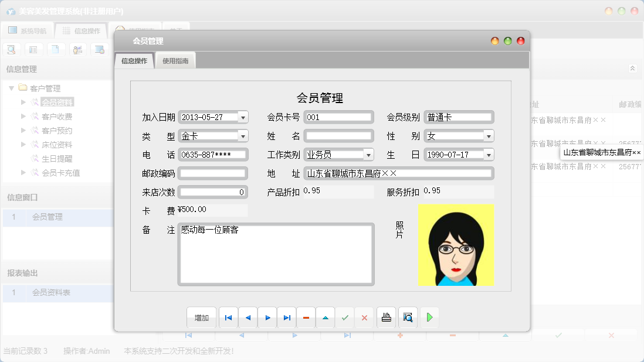Click the new document icon in the toolbar
The height and width of the screenshot is (362, 644).
click(56, 49)
